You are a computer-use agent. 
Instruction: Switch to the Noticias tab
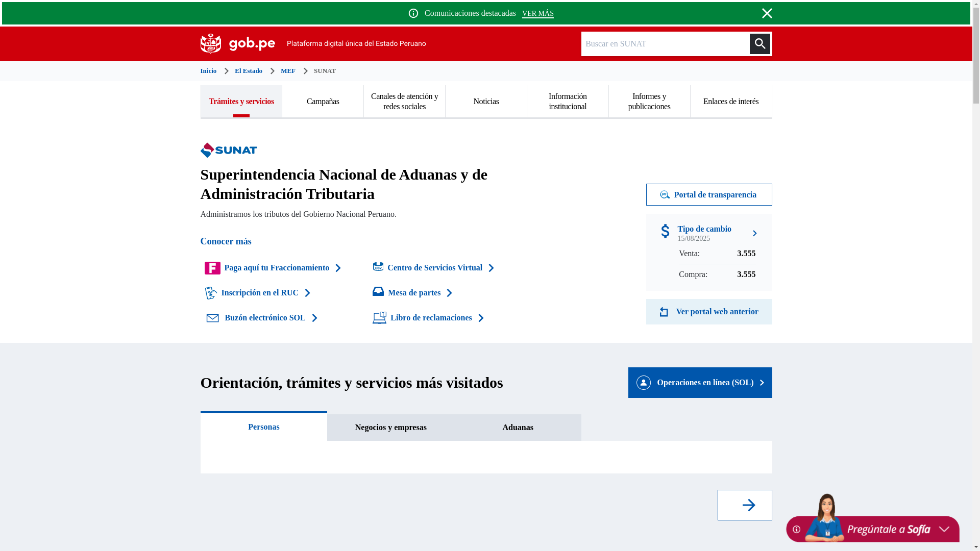[486, 101]
